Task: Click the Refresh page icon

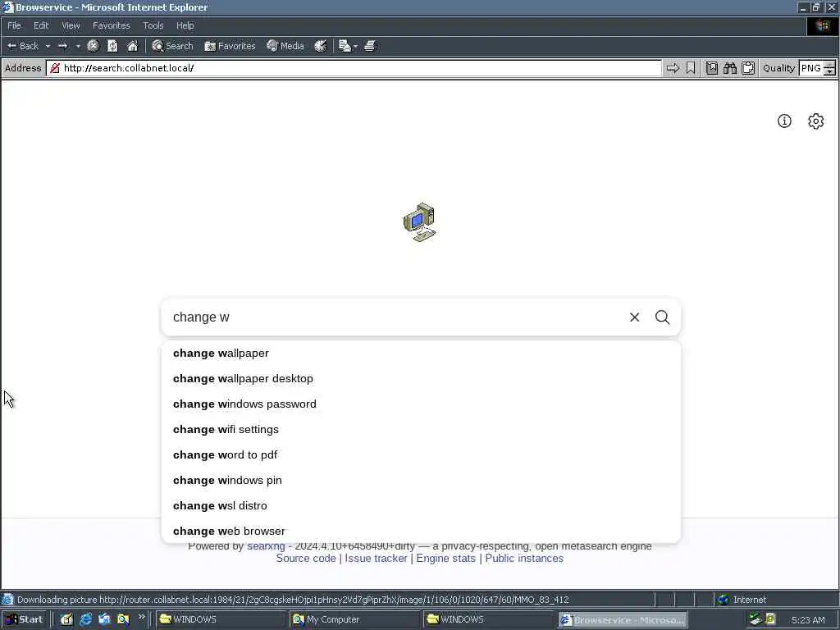Action: pyautogui.click(x=112, y=46)
